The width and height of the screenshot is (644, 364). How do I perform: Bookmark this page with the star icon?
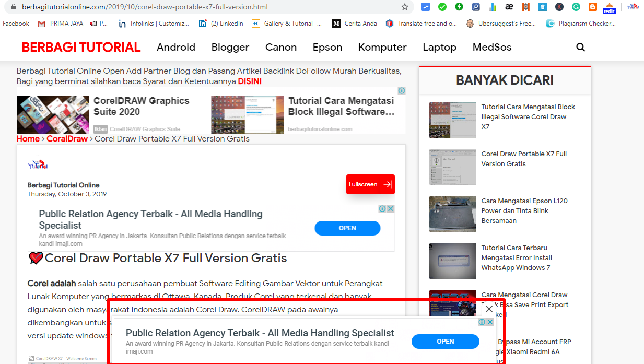coord(404,7)
